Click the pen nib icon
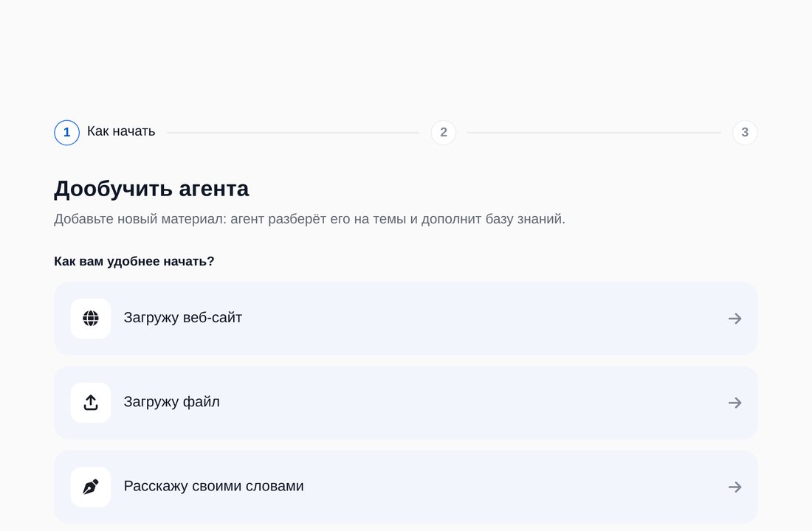 pyautogui.click(x=91, y=487)
